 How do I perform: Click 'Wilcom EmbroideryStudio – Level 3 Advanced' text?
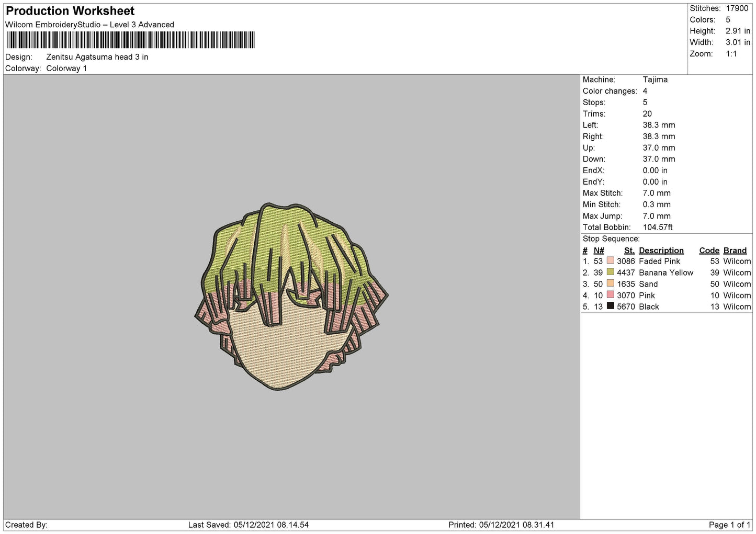coord(89,25)
